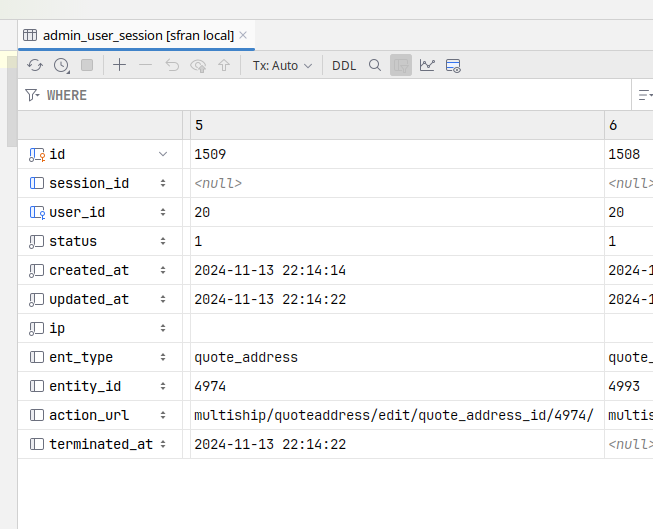Open the auto-refresh clock icon
Image resolution: width=653 pixels, height=529 pixels.
[61, 65]
